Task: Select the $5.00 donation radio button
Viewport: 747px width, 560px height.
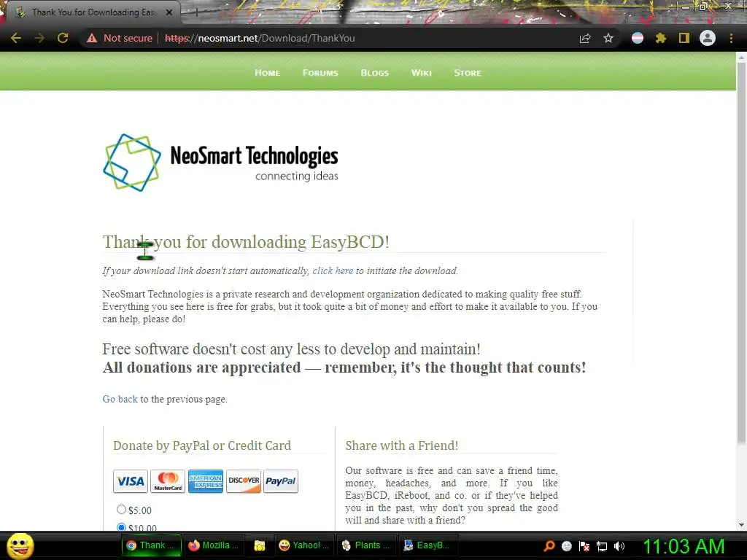Action: (x=122, y=510)
